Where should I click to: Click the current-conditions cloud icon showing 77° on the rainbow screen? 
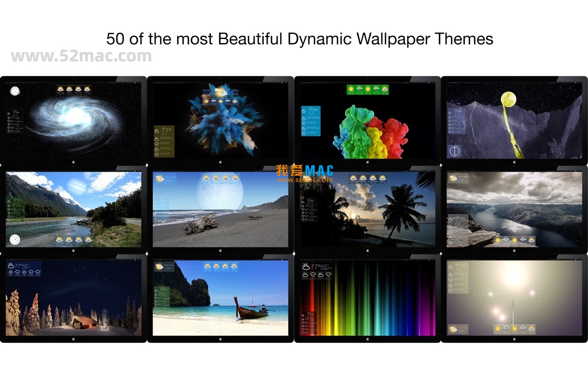point(306,267)
